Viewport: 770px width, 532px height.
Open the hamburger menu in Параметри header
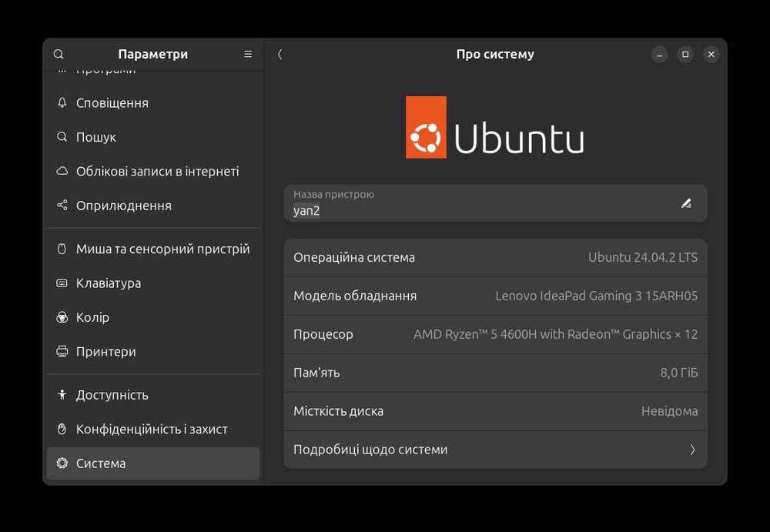(248, 54)
